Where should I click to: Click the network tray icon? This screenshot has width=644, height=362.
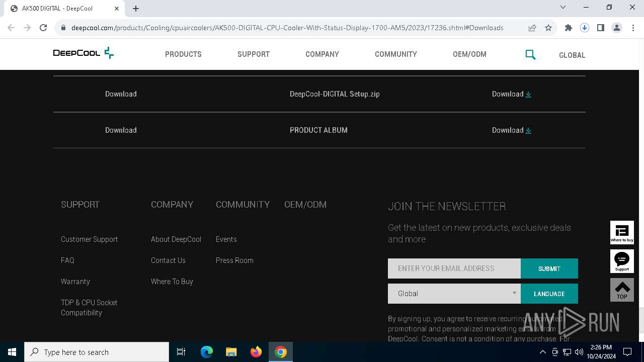point(567,352)
